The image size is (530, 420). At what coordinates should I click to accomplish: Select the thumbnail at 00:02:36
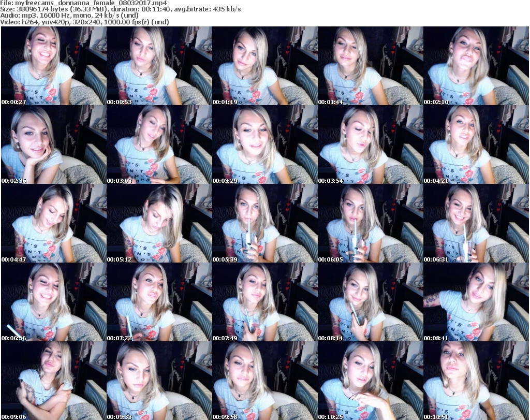(54, 144)
